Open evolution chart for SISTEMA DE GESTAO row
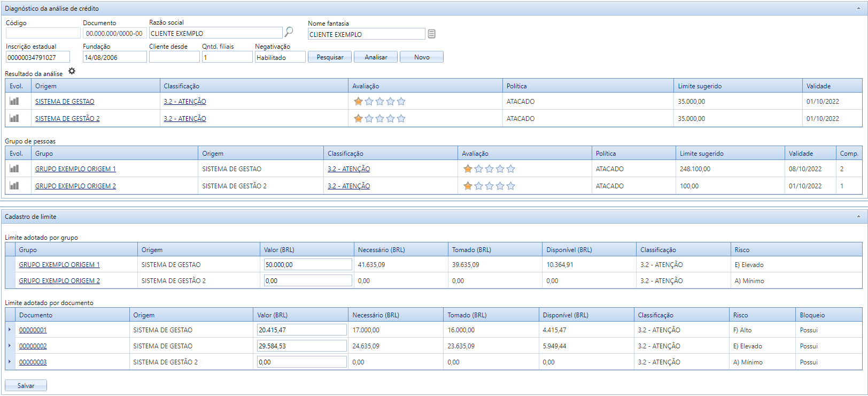 14,101
